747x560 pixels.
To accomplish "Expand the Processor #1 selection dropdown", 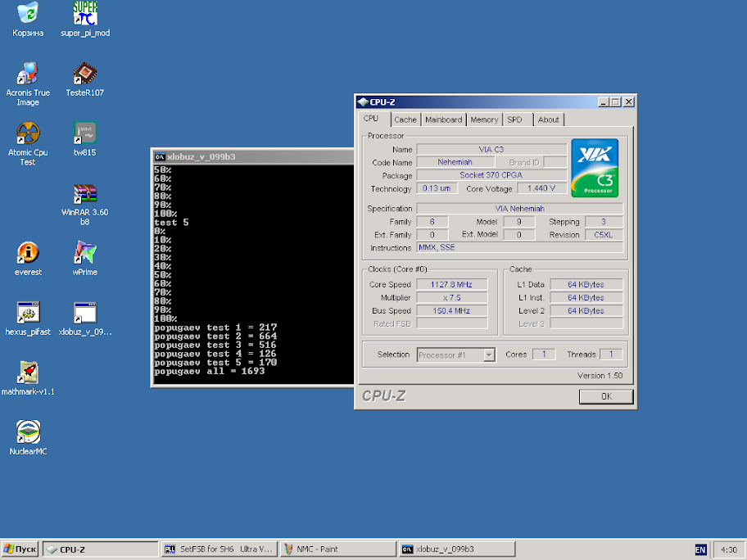I will pos(489,355).
